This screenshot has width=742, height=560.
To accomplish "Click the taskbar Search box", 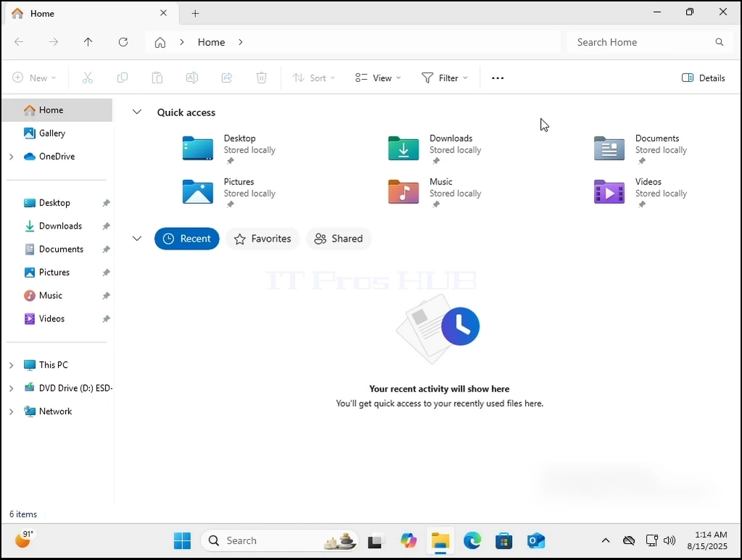I will (279, 540).
